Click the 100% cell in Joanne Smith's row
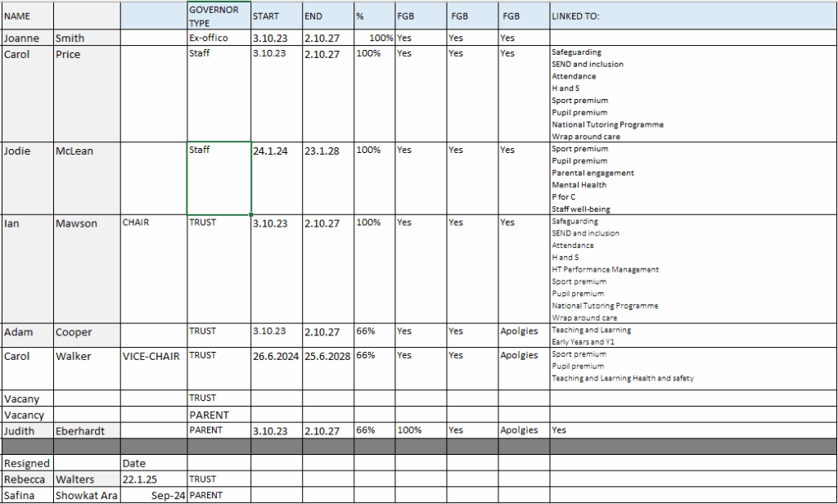This screenshot has width=838, height=504. click(374, 38)
